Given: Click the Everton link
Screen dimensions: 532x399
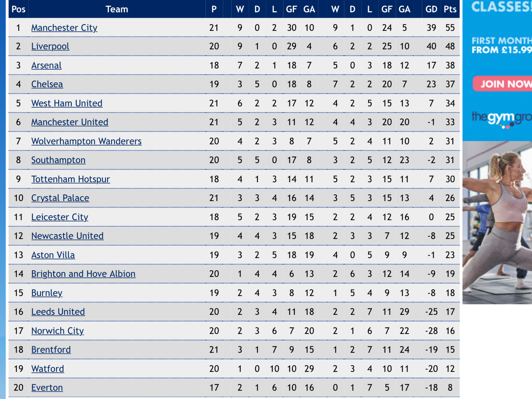Looking at the screenshot, I should (x=47, y=388).
